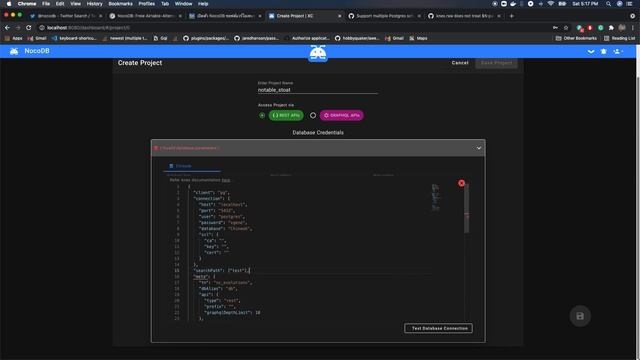This screenshot has width=640, height=360.
Task: Click the green REST APIs chip
Action: pyautogui.click(x=286, y=116)
